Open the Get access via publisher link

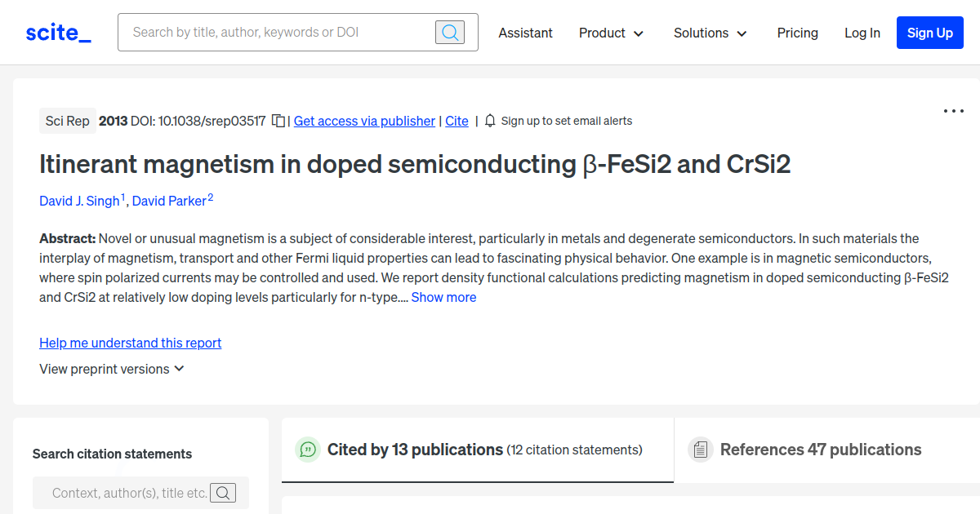coord(364,121)
